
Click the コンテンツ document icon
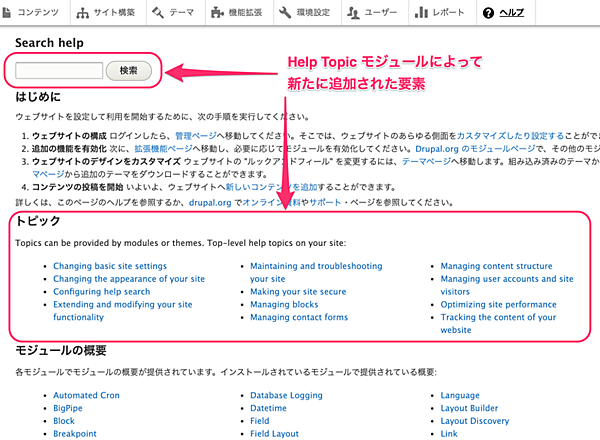[7, 13]
